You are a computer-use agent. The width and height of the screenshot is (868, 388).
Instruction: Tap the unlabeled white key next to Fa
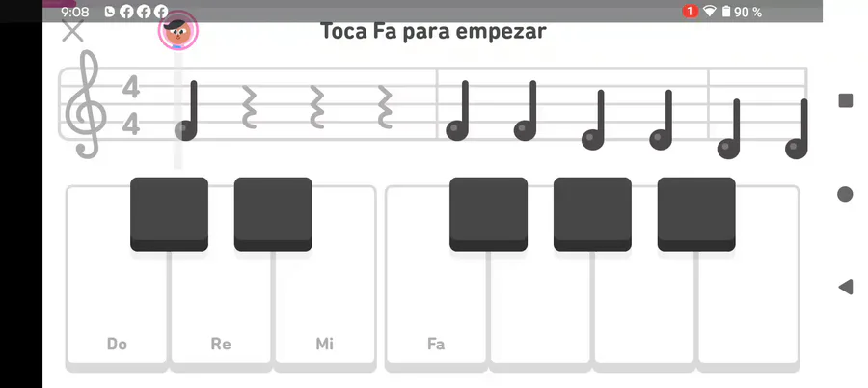click(540, 311)
